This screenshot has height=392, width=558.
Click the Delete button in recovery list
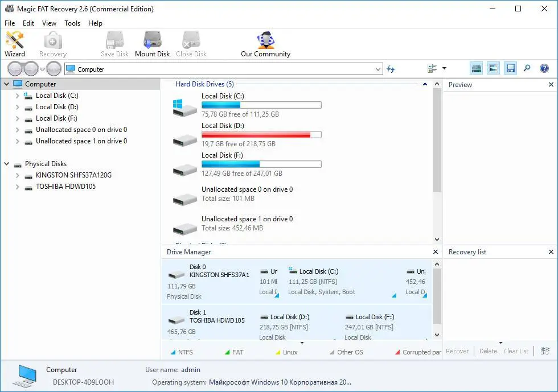[489, 351]
